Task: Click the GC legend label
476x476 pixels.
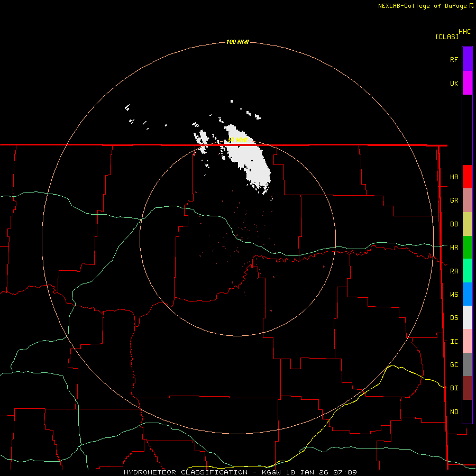Action: 454,365
